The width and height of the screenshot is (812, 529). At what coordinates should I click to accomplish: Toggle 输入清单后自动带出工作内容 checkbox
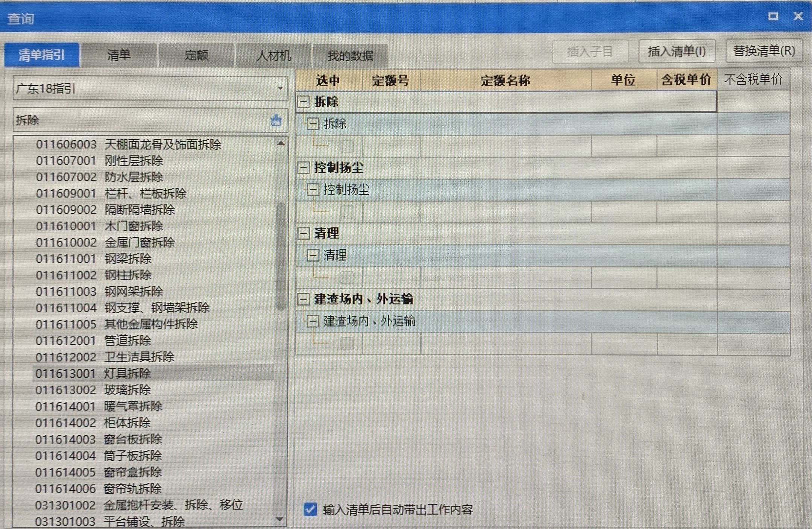click(310, 509)
